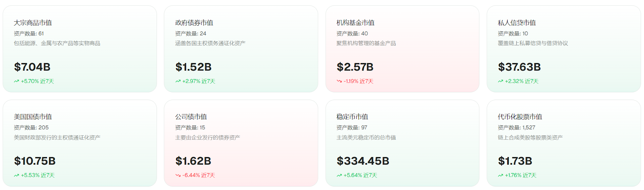Click the $1.73B tokenized stocks value

(515, 161)
